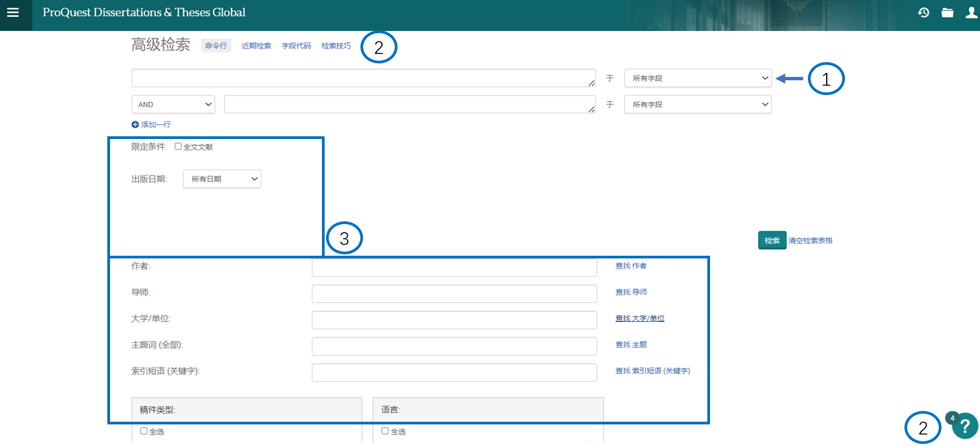Open the 近期检索 recent searches tab
This screenshot has height=446, width=980.
click(256, 46)
